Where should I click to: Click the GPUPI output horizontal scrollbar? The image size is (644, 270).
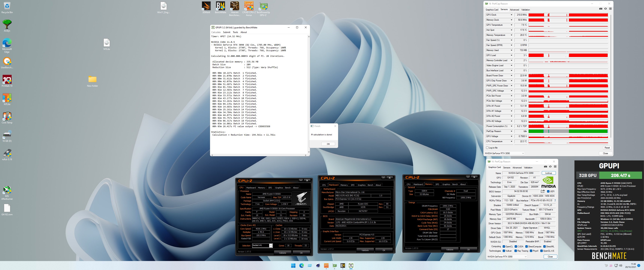pos(259,155)
